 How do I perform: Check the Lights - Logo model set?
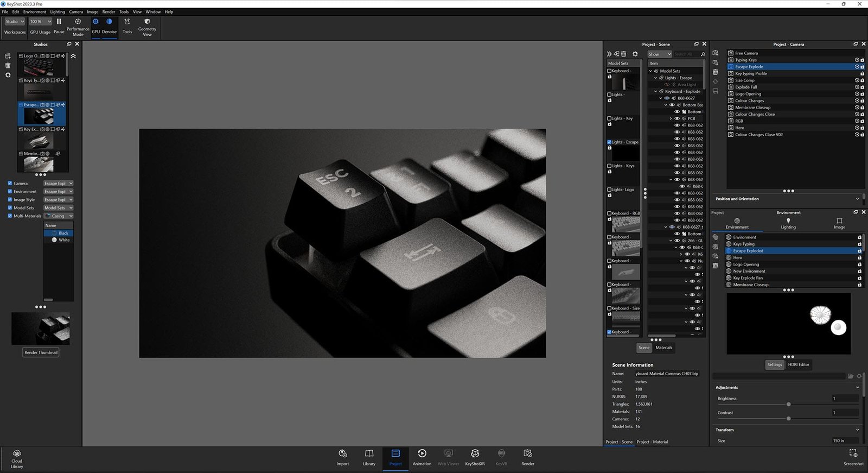[609, 190]
